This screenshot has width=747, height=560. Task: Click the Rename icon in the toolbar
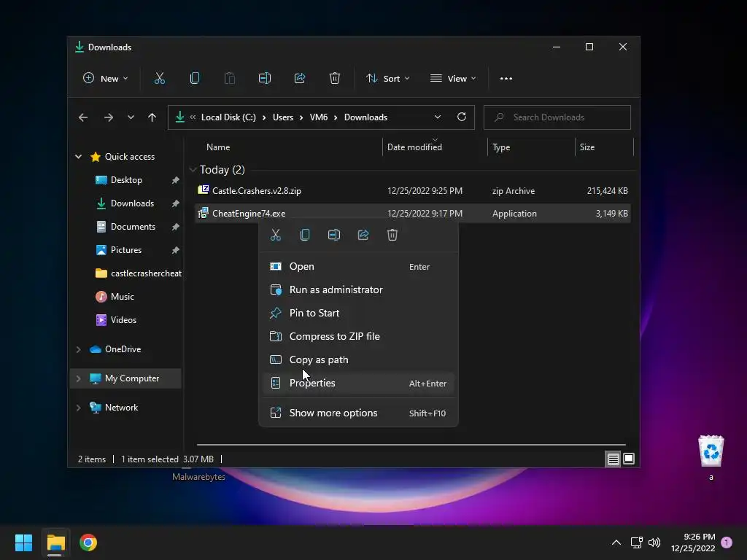(264, 78)
